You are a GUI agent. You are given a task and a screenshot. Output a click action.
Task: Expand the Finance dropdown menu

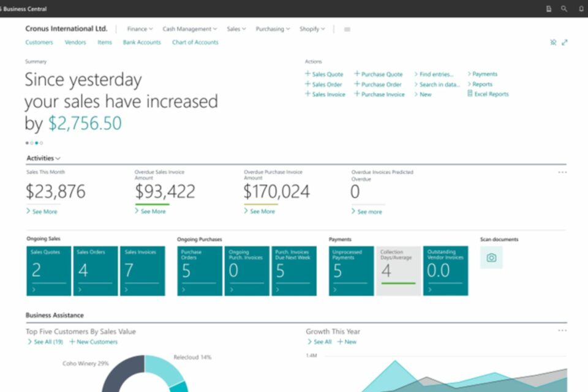(x=140, y=29)
